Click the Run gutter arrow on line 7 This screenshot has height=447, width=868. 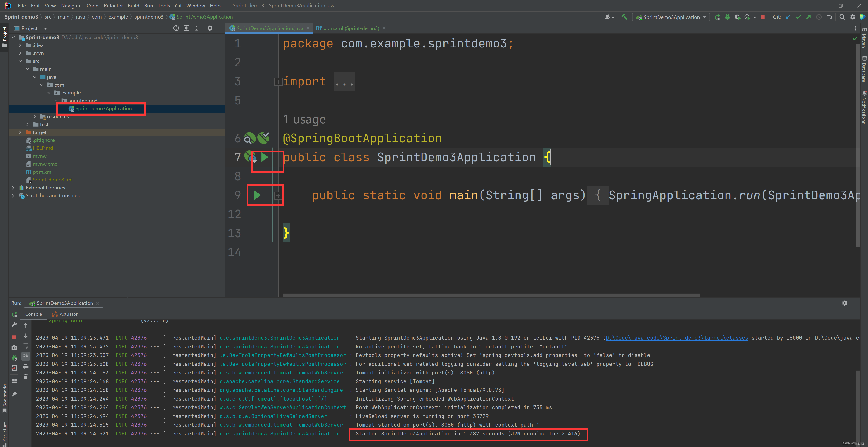tap(265, 157)
